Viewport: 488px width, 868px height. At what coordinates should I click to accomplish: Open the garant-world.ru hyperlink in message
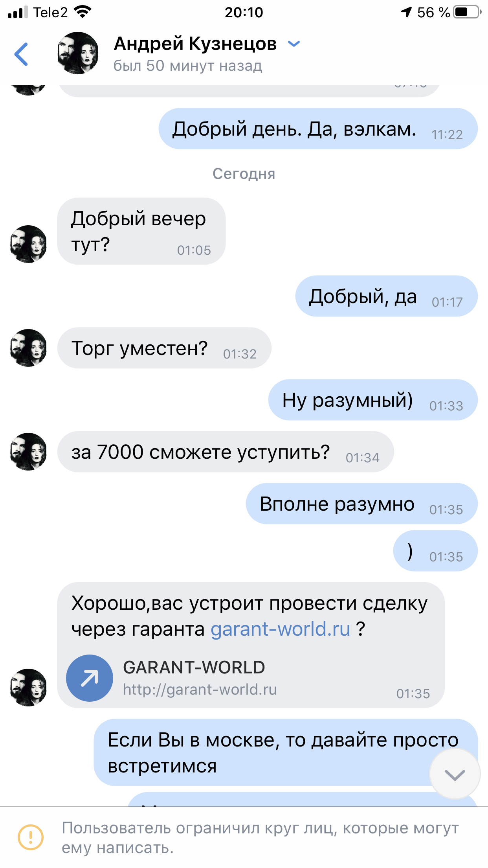(x=280, y=629)
